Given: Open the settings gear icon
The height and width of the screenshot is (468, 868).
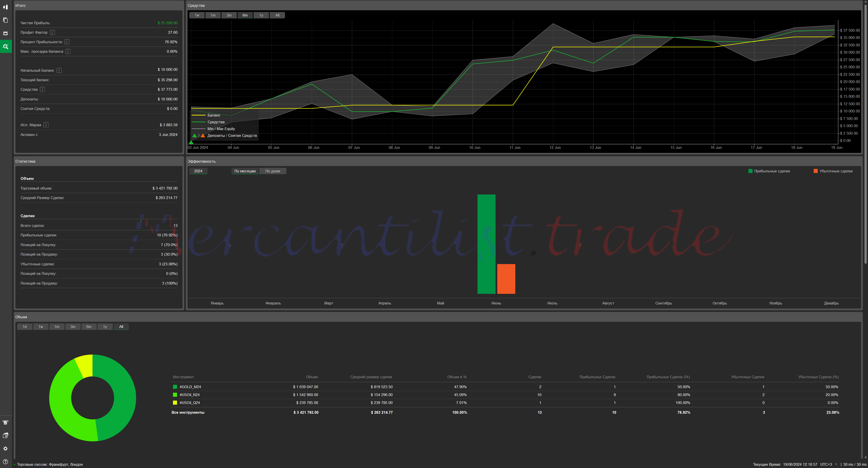Looking at the screenshot, I should coord(5,449).
